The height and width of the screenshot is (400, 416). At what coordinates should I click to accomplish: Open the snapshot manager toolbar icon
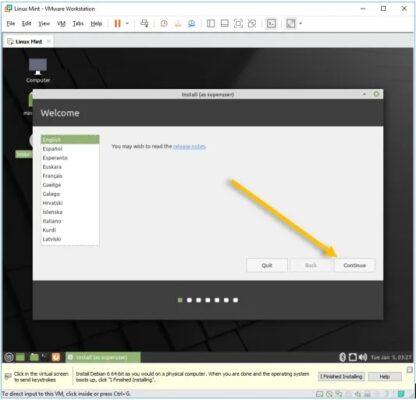(x=191, y=23)
